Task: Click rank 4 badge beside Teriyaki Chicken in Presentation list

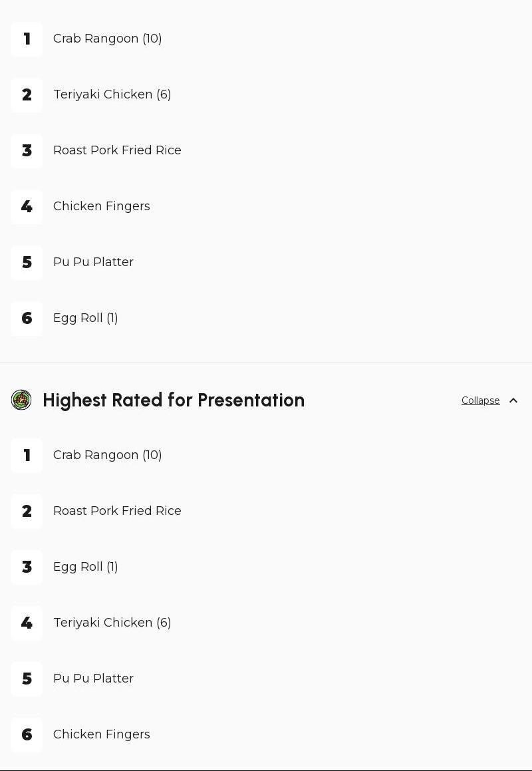Action: [x=27, y=623]
